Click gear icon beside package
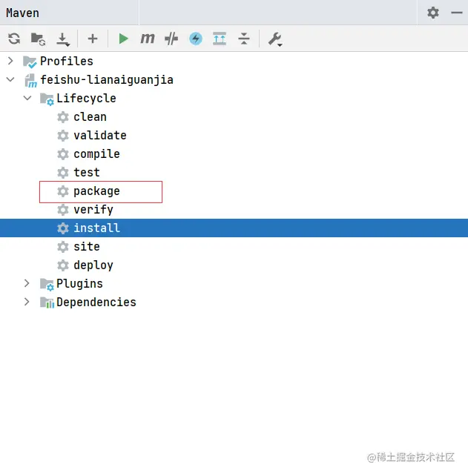 pos(63,191)
